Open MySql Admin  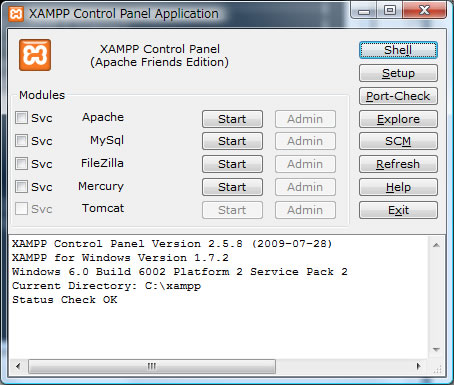[305, 141]
